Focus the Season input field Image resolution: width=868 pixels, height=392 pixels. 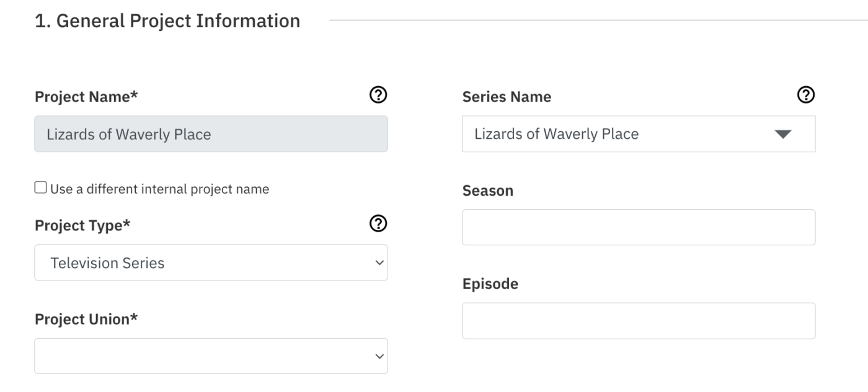(637, 227)
